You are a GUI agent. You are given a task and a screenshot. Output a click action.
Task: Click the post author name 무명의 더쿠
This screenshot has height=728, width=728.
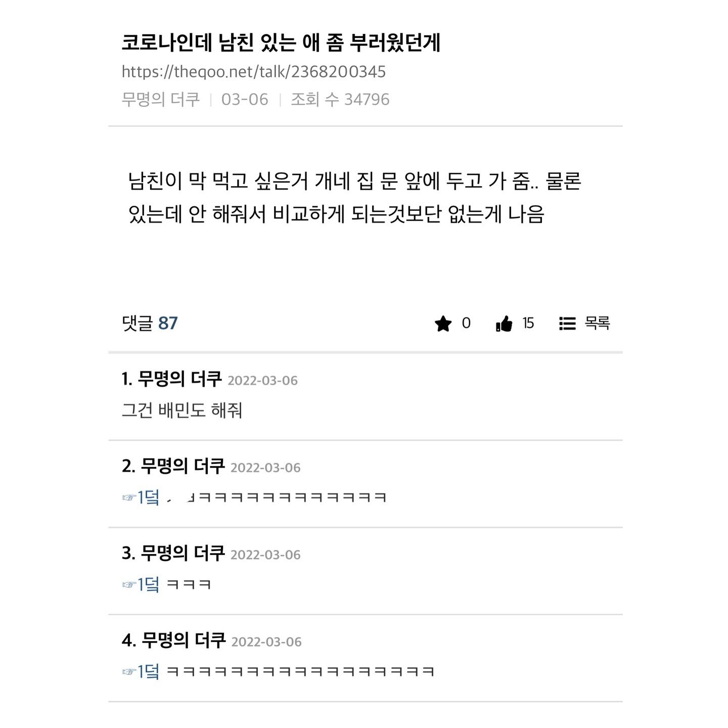[x=161, y=99]
